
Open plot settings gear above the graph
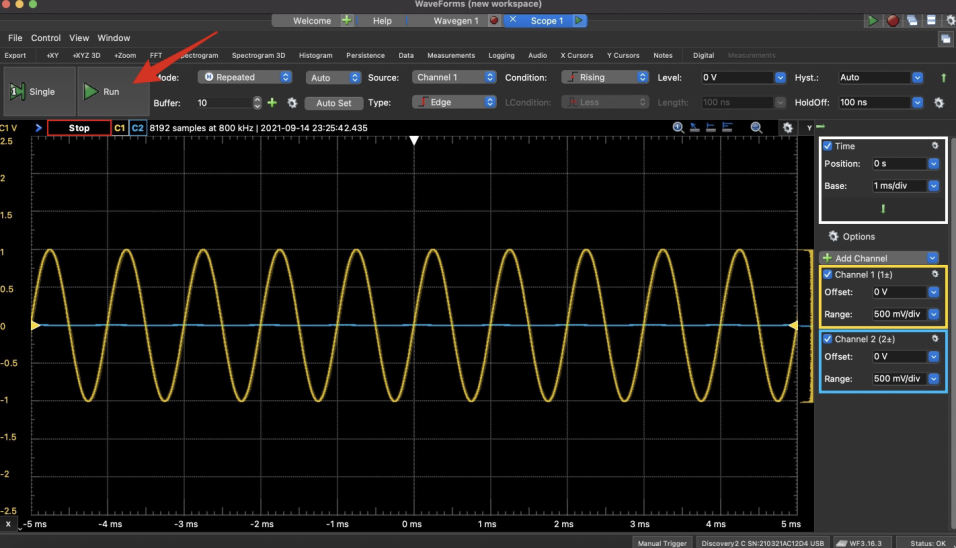(x=788, y=128)
